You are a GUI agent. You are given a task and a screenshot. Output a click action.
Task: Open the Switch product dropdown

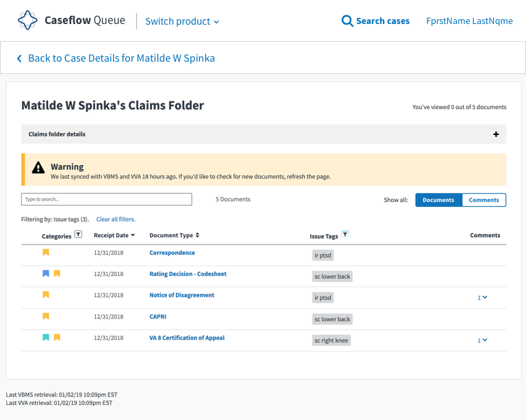coord(182,21)
